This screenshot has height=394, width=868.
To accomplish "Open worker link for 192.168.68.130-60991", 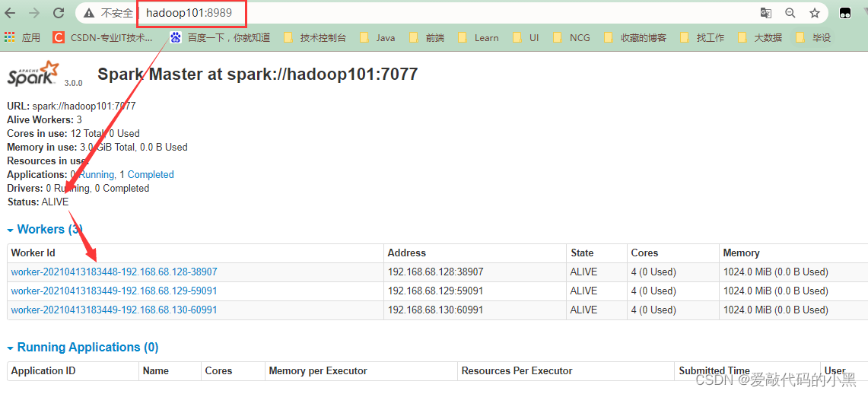I will 114,310.
